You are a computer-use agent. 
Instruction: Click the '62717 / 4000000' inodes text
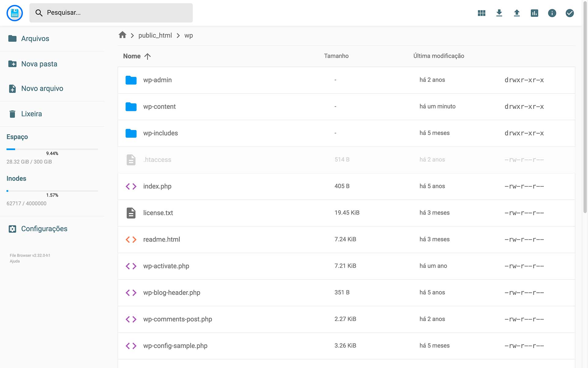tap(26, 203)
